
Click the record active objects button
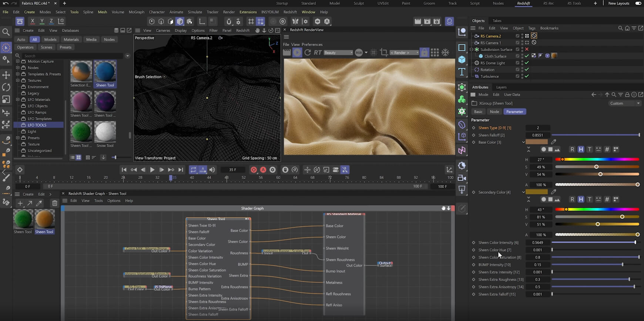[x=254, y=170]
